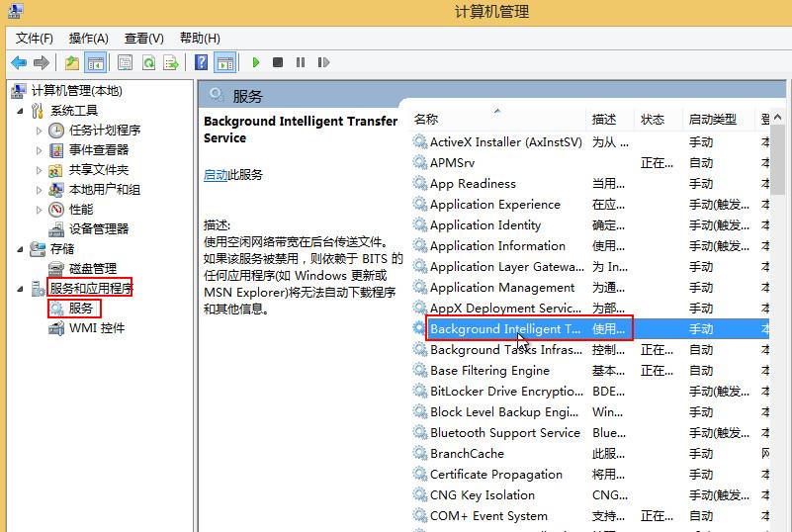Expand the 本地用户和组 tree node
792x532 pixels.
[40, 190]
